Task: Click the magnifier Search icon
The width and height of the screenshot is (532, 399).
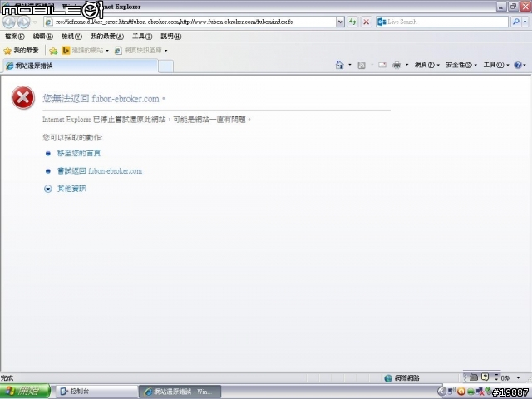Action: click(x=516, y=22)
